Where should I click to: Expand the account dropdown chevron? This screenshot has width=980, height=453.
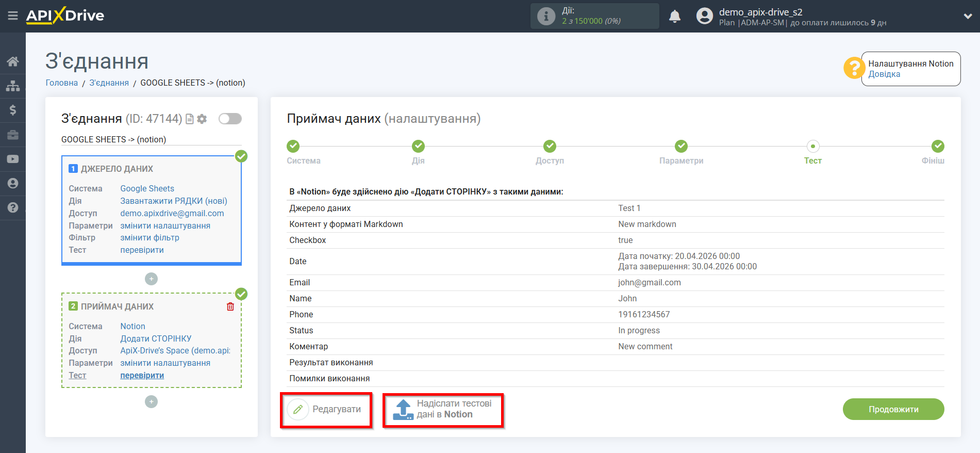pos(968,17)
